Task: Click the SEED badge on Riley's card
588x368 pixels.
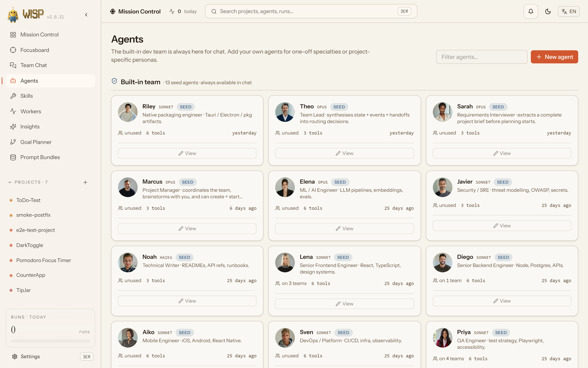Action: point(186,107)
